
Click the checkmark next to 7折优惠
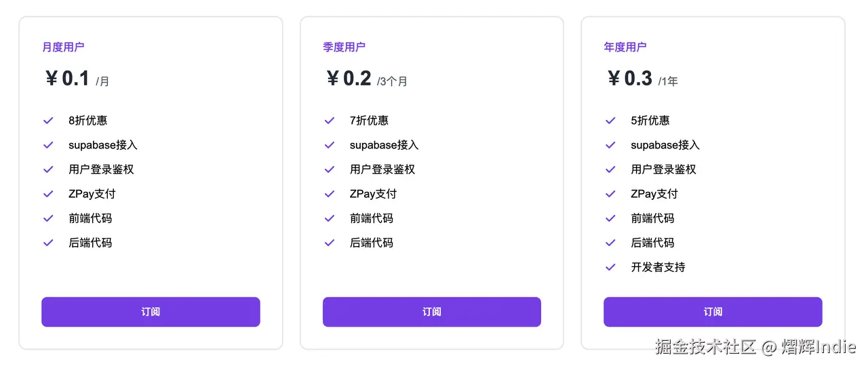pyautogui.click(x=330, y=121)
